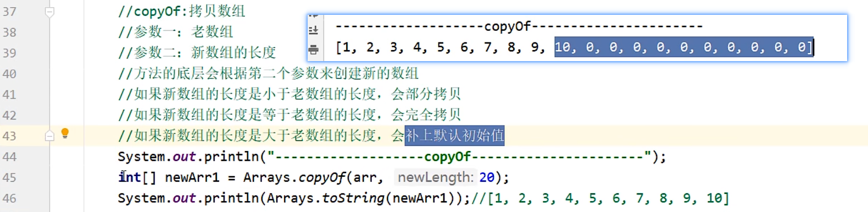The height and width of the screenshot is (212, 868).
Task: Click line number 38 in the gutter
Action: [x=9, y=32]
